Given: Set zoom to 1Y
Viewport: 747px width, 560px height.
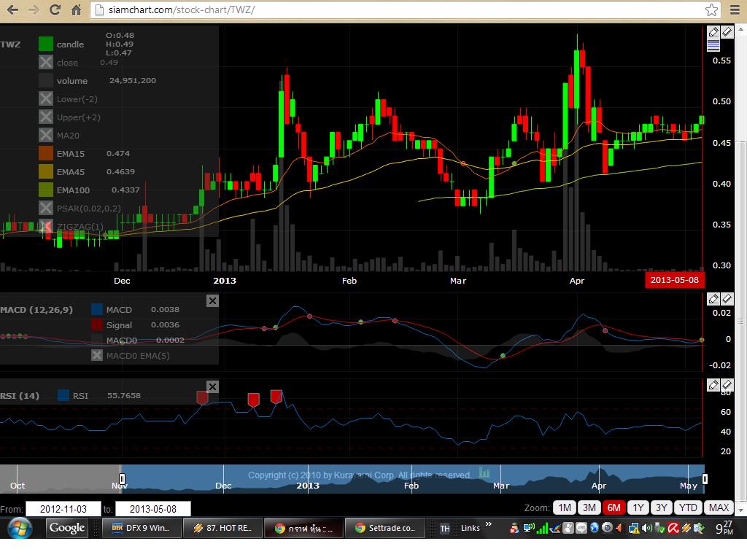Looking at the screenshot, I should (638, 507).
